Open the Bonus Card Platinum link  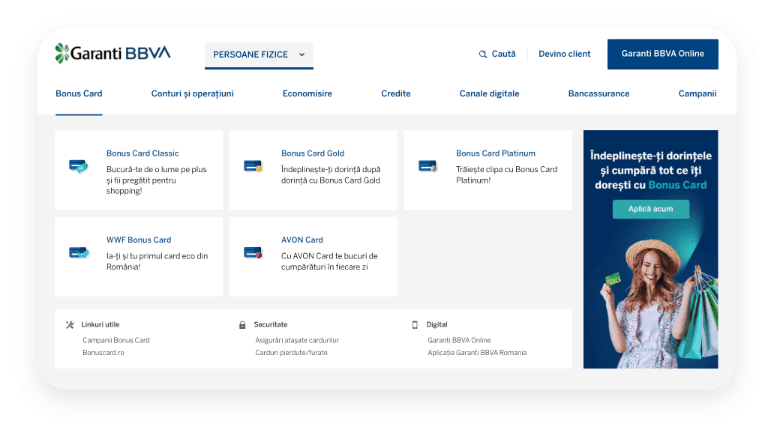pos(496,153)
